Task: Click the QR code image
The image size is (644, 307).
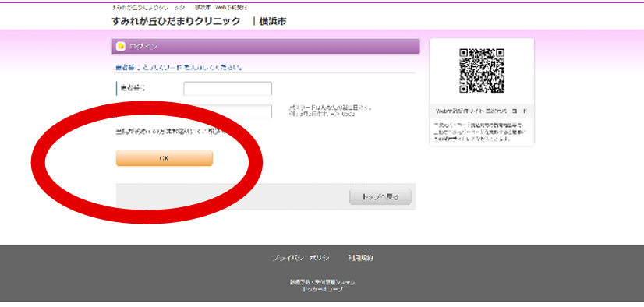Action: pos(482,71)
